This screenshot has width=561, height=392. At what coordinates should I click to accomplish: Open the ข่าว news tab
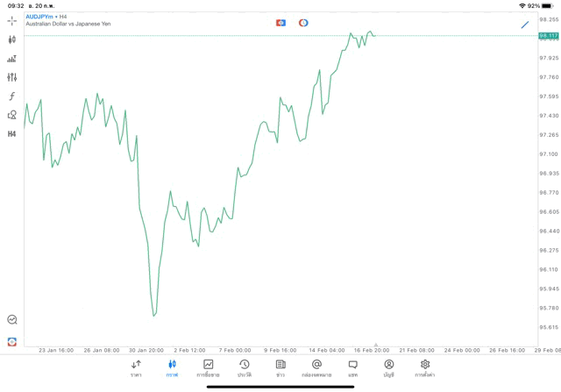[280, 367]
